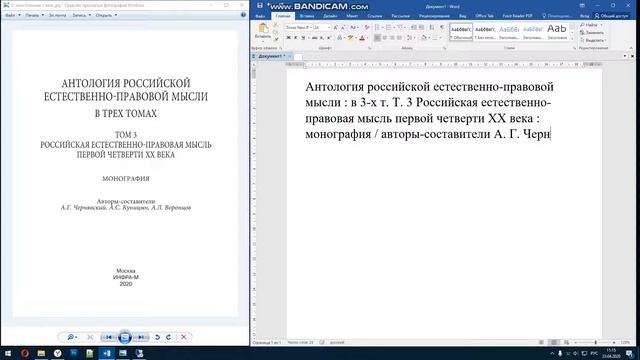Click the Format Painter brush icon

[276, 39]
